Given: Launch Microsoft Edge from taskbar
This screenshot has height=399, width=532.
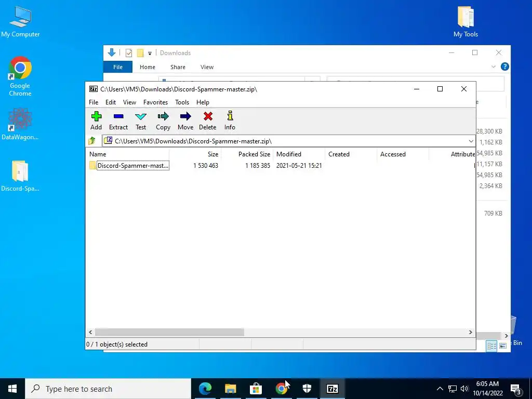Looking at the screenshot, I should [205, 389].
